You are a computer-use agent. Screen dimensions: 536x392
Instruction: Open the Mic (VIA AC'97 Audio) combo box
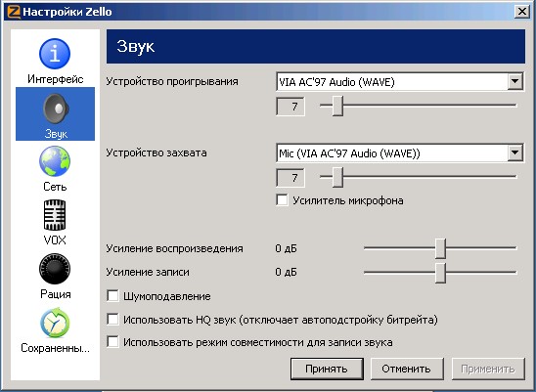pyautogui.click(x=400, y=152)
